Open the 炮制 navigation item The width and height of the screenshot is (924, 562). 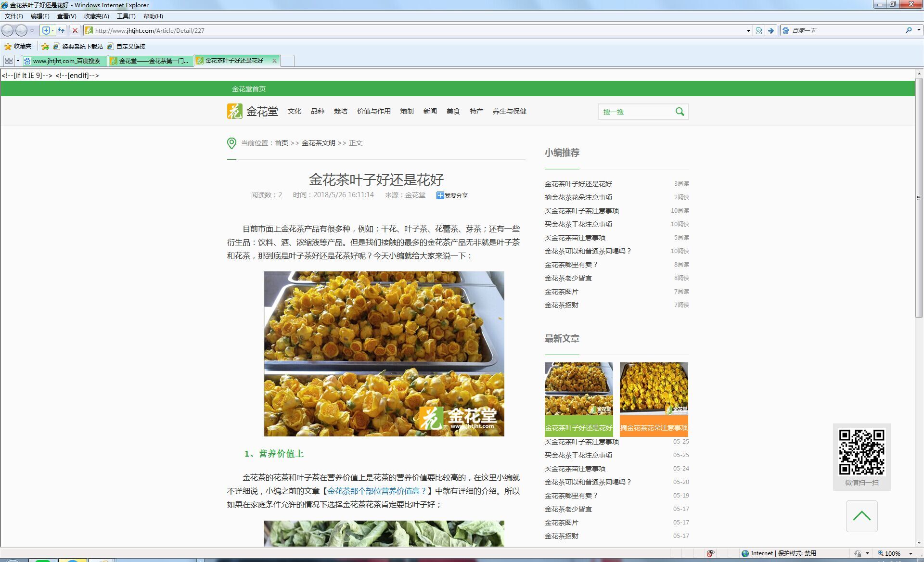point(407,111)
